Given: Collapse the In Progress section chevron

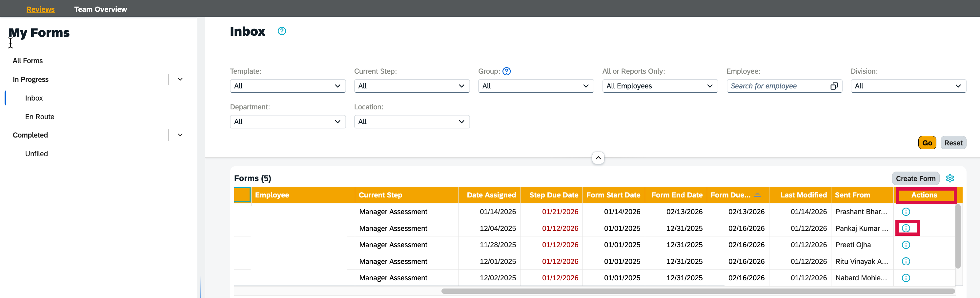Looking at the screenshot, I should coord(180,79).
